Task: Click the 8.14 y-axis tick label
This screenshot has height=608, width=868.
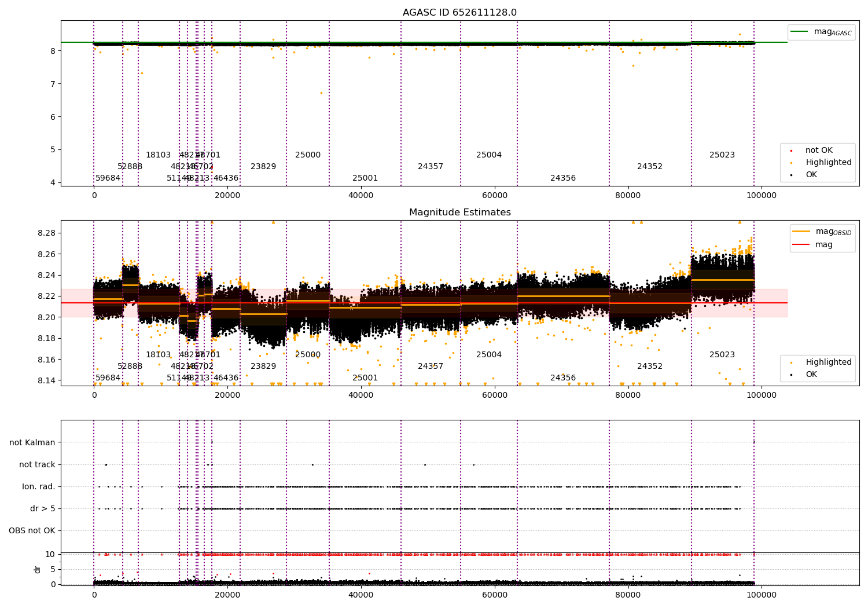Action: tap(46, 380)
